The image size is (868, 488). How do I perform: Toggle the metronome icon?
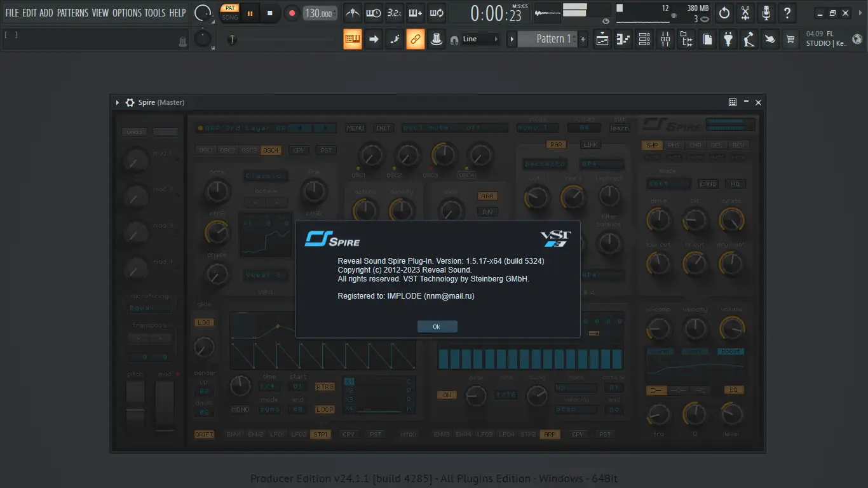click(x=353, y=13)
